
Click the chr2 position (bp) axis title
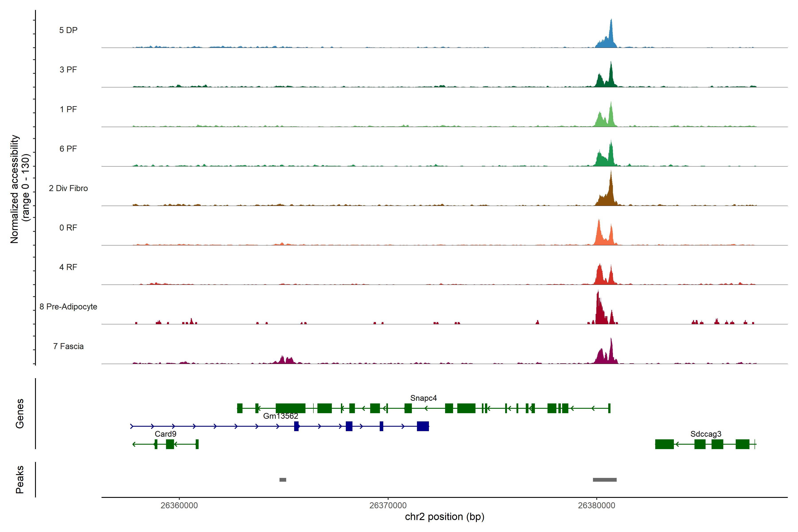(x=444, y=517)
